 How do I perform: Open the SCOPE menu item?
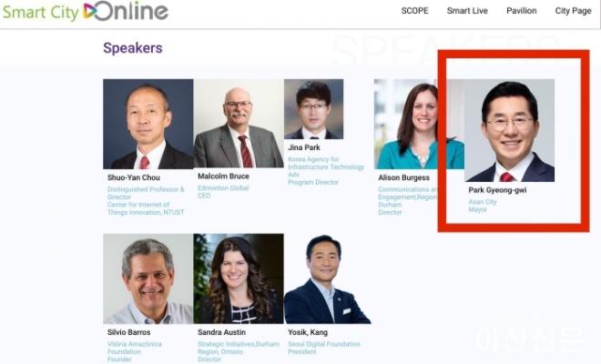[x=414, y=11]
